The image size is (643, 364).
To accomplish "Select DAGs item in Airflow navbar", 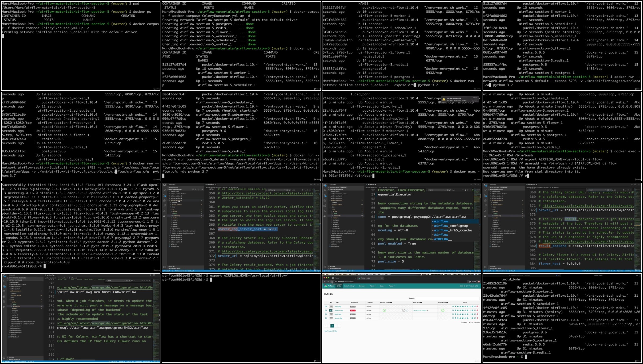I will [x=339, y=286].
